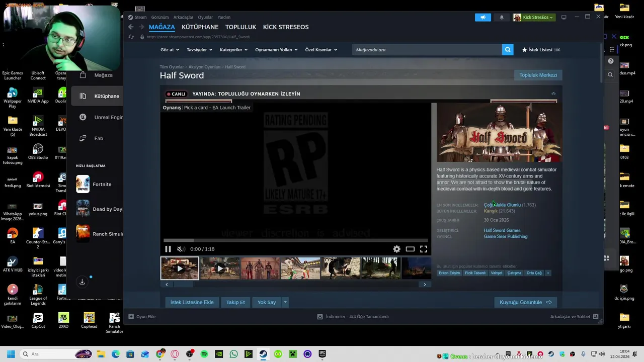Select the second video thumbnail
The height and width of the screenshot is (362, 644).
220,268
